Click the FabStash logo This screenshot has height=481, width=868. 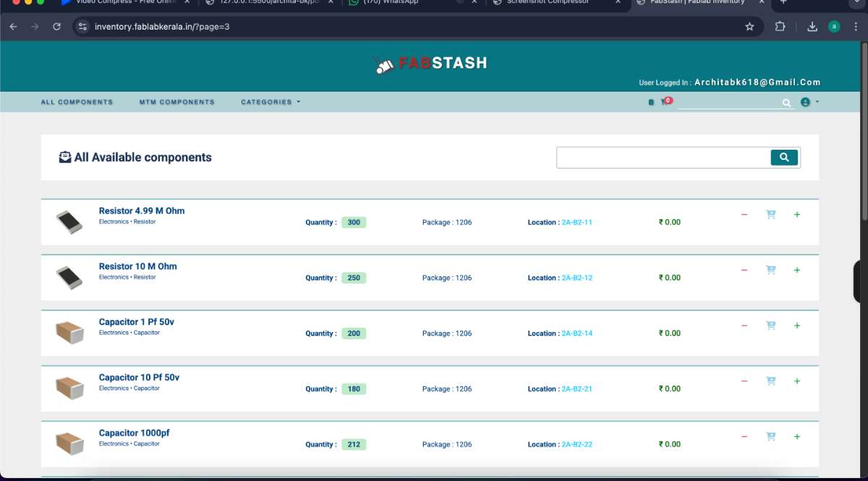click(430, 64)
